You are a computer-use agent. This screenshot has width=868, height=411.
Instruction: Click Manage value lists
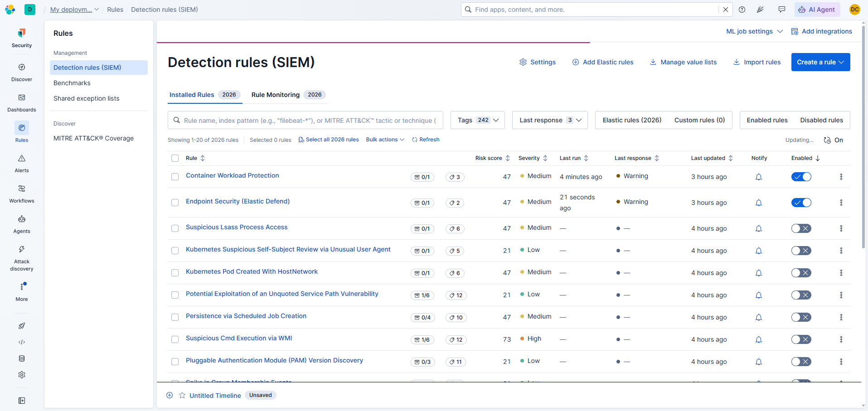684,62
